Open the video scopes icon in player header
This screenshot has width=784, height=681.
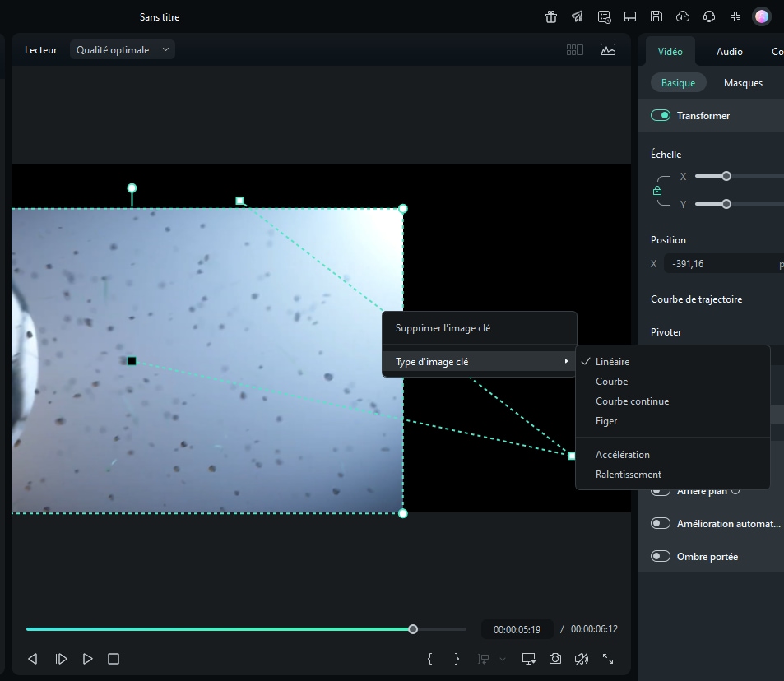[608, 49]
